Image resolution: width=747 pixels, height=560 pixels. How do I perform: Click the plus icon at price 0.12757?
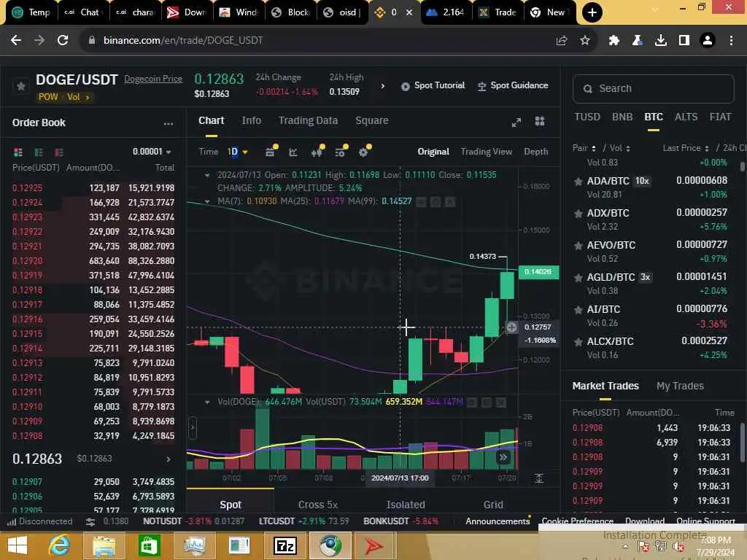pos(511,327)
